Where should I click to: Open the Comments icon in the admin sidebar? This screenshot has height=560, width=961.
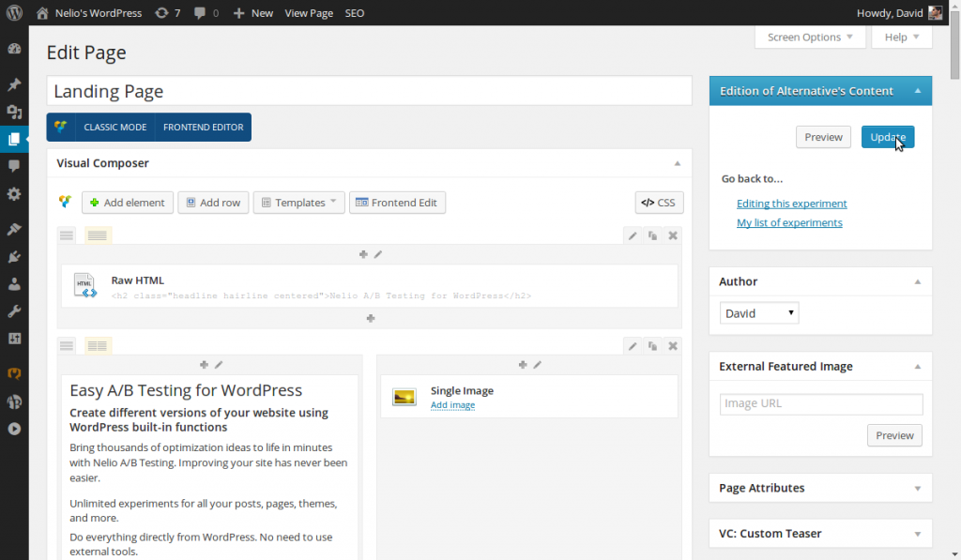(x=14, y=166)
